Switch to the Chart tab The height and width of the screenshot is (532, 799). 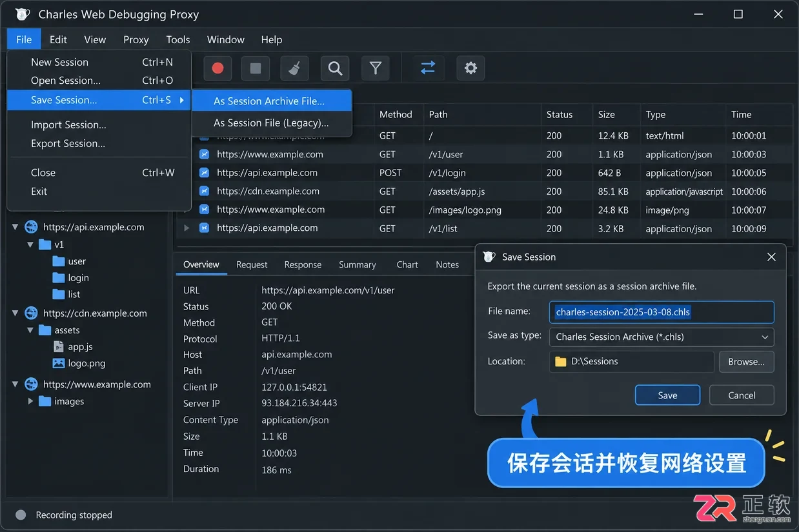407,264
